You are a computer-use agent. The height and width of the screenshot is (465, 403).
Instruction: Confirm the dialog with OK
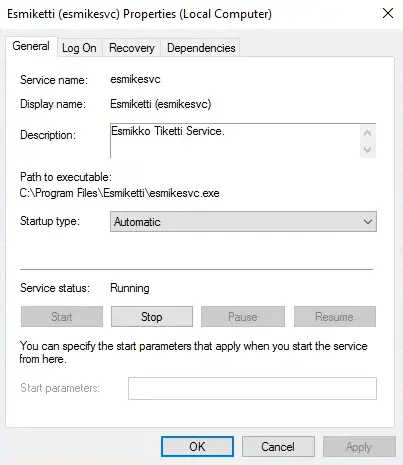197,447
